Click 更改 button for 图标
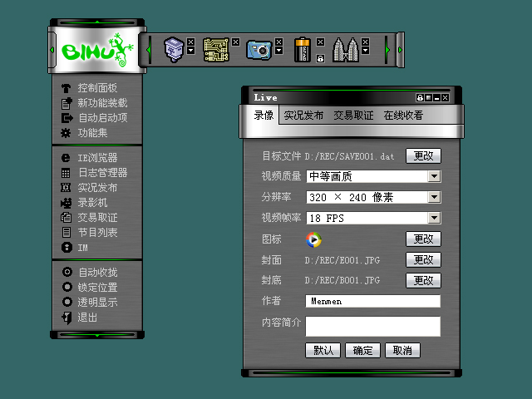Viewport: 532px width, 399px height. 423,239
